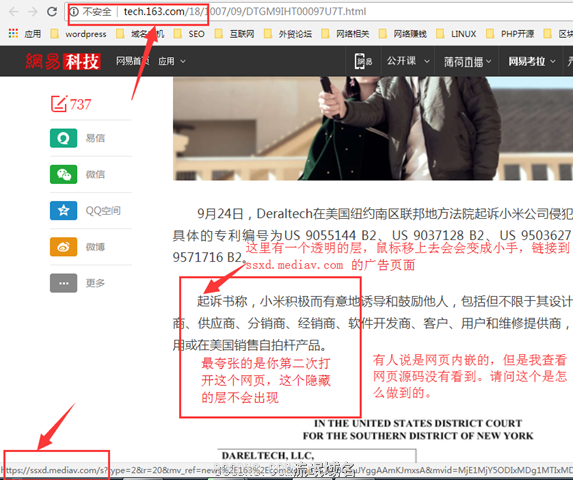This screenshot has height=480, width=573.
Task: Click the 更多 more-options ellipsis icon
Action: 64,283
